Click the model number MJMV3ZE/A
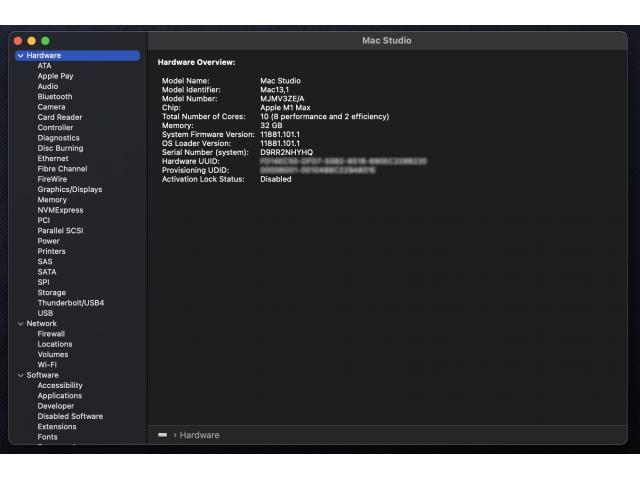This screenshot has height=480, width=640. 282,99
